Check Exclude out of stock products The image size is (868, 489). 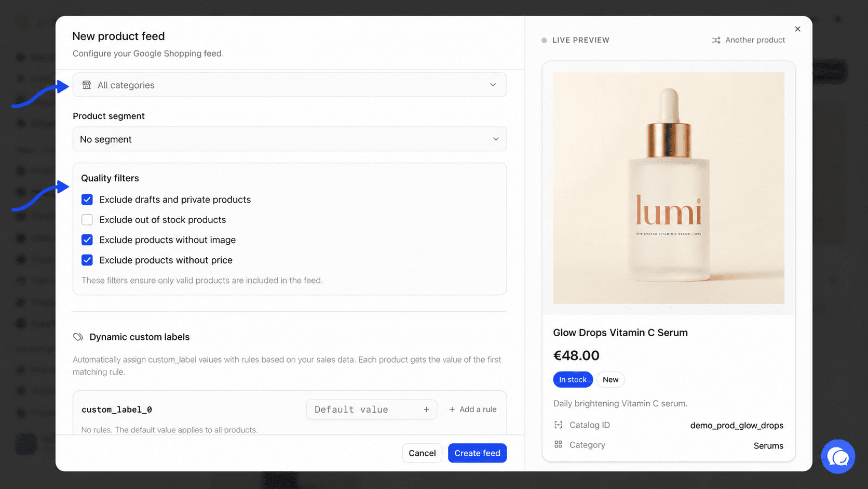[87, 220]
